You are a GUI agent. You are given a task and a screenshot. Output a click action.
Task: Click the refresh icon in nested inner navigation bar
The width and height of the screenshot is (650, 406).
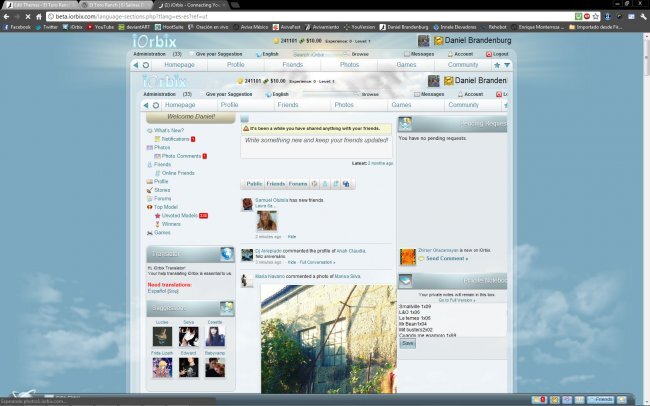point(156,105)
